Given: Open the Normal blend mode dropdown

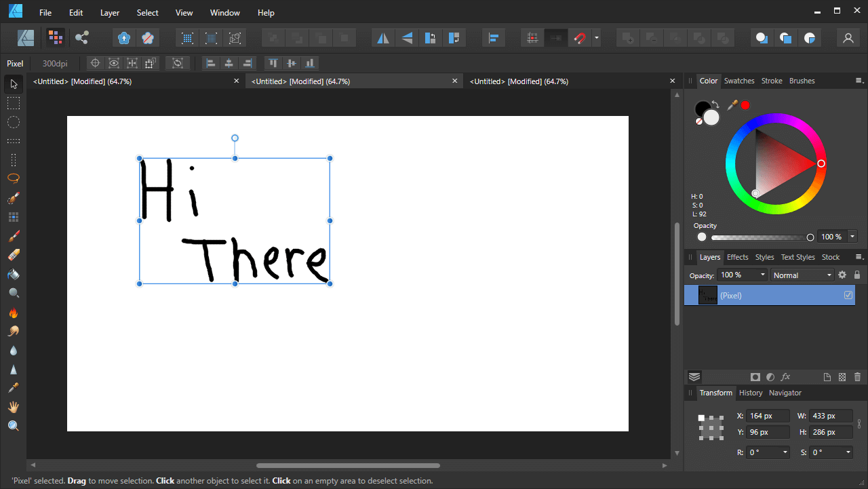Looking at the screenshot, I should pyautogui.click(x=802, y=275).
